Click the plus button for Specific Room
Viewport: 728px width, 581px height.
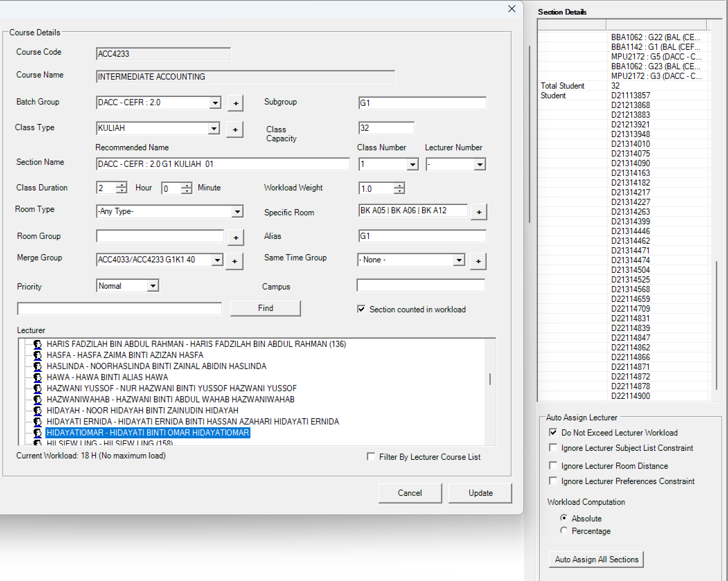tap(479, 212)
